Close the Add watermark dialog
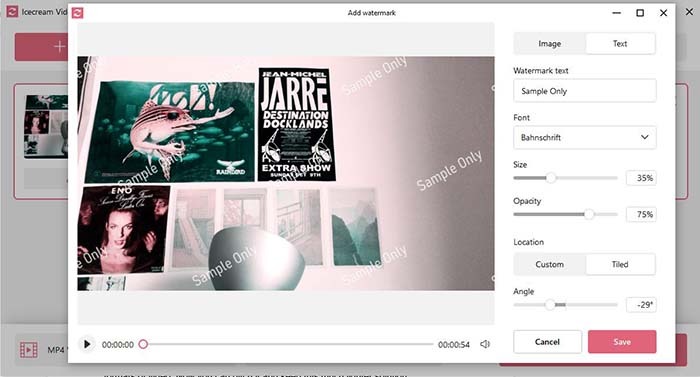 point(664,13)
